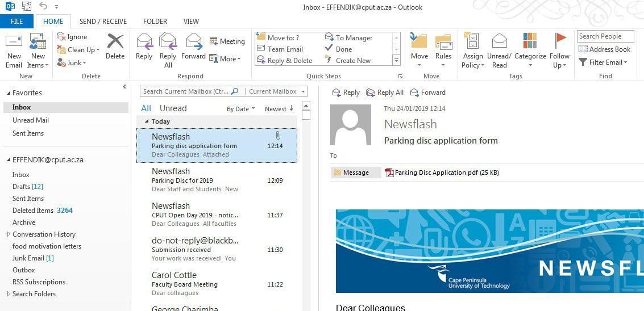Forward the email from the ribbon
The image size is (644, 311).
(x=193, y=47)
